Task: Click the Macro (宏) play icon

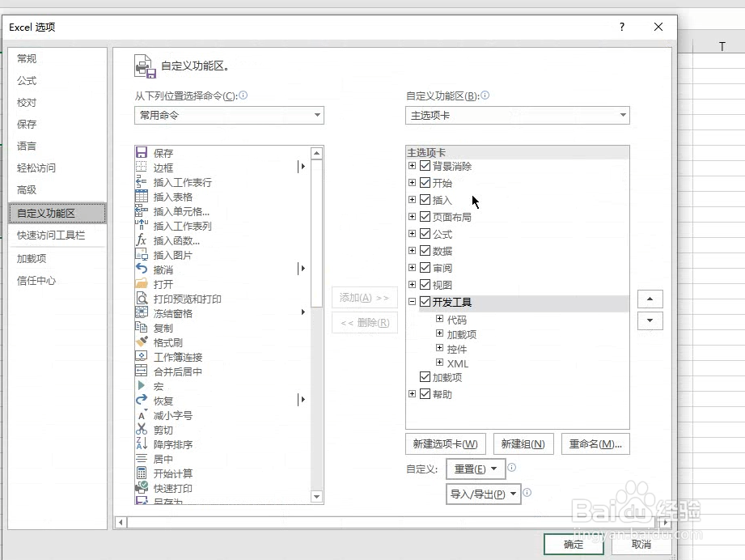Action: click(142, 385)
